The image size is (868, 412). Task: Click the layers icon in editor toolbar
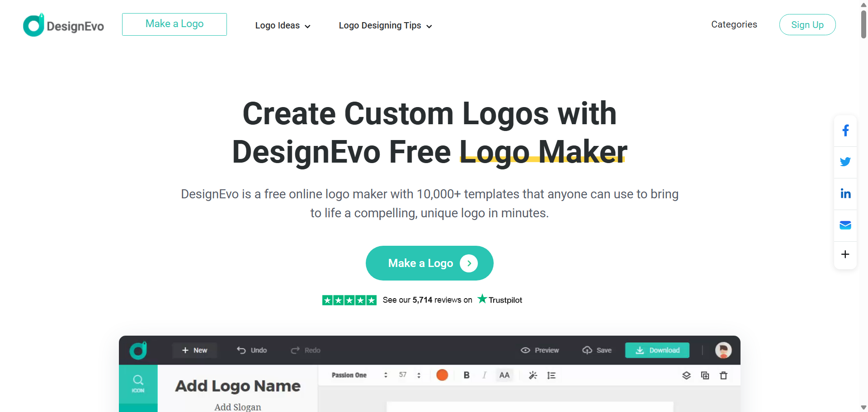click(686, 375)
